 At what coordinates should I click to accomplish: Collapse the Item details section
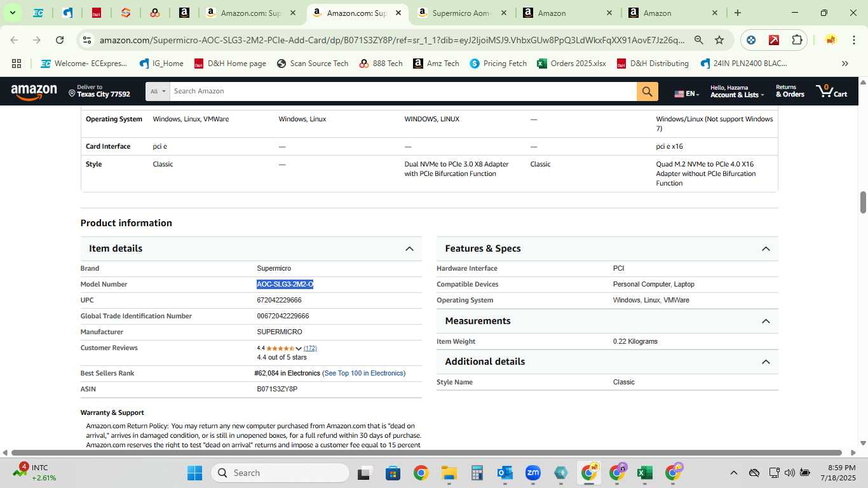coord(409,248)
